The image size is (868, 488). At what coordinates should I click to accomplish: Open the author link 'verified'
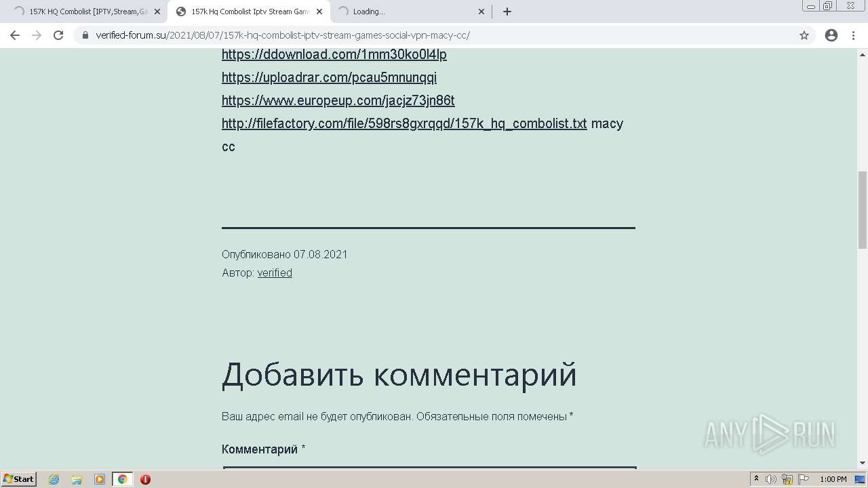275,272
